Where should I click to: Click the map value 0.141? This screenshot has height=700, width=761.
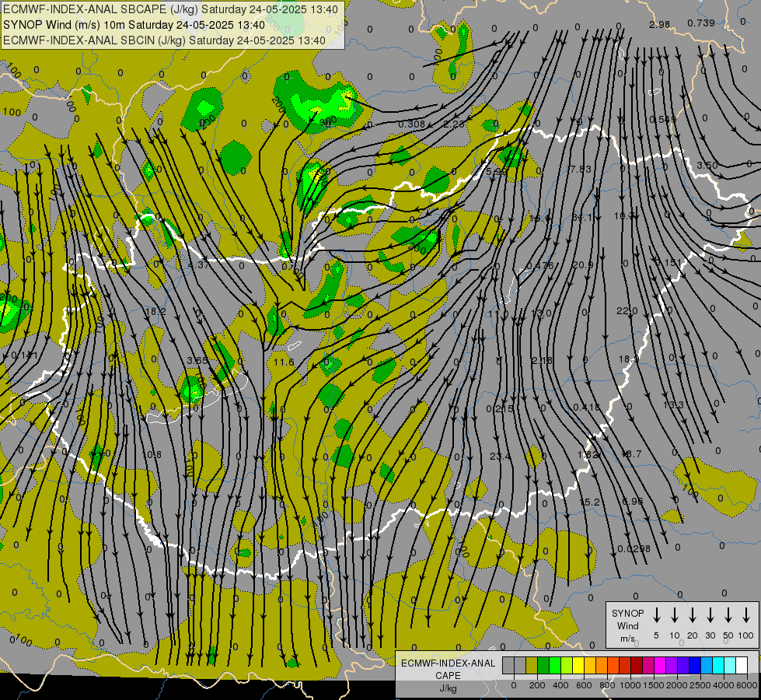pyautogui.click(x=24, y=355)
